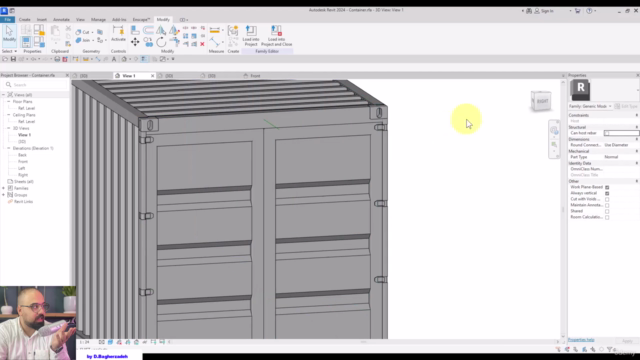
Task: Select Sheets (all) in Project Browser
Action: (24, 182)
